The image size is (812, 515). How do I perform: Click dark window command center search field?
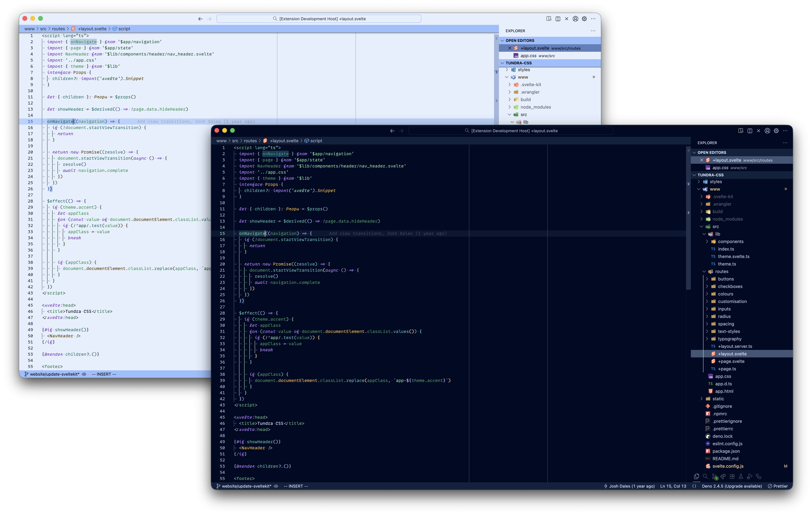click(x=510, y=131)
